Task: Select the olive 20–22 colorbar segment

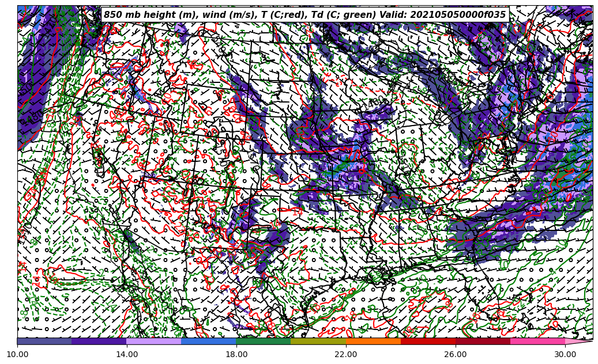Action: pyautogui.click(x=318, y=341)
